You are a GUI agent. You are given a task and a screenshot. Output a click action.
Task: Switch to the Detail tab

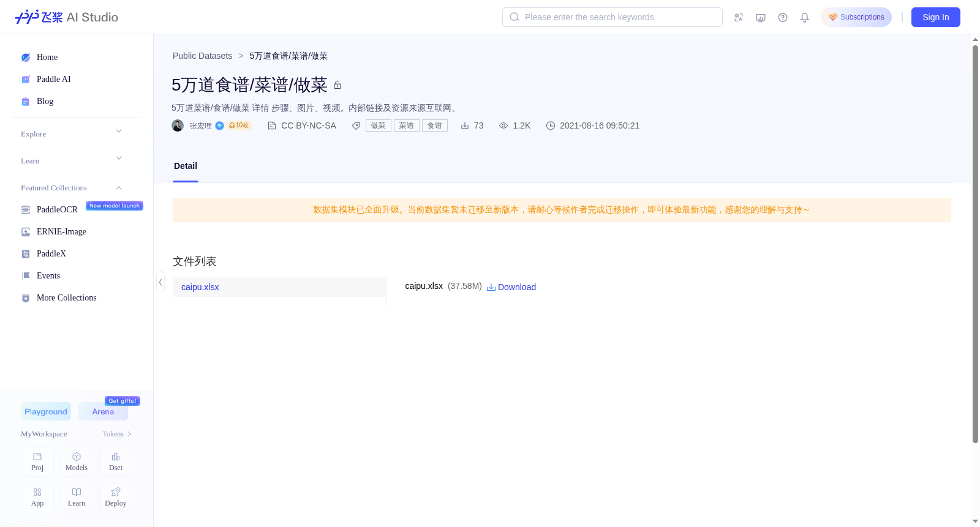pos(186,166)
